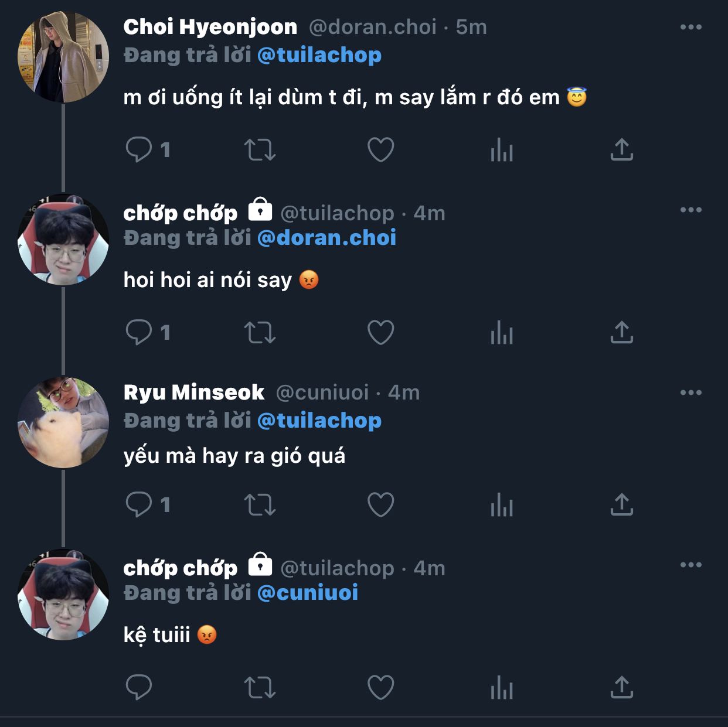
Task: Open more options on Ryu Minseok's tweet
Action: (690, 392)
